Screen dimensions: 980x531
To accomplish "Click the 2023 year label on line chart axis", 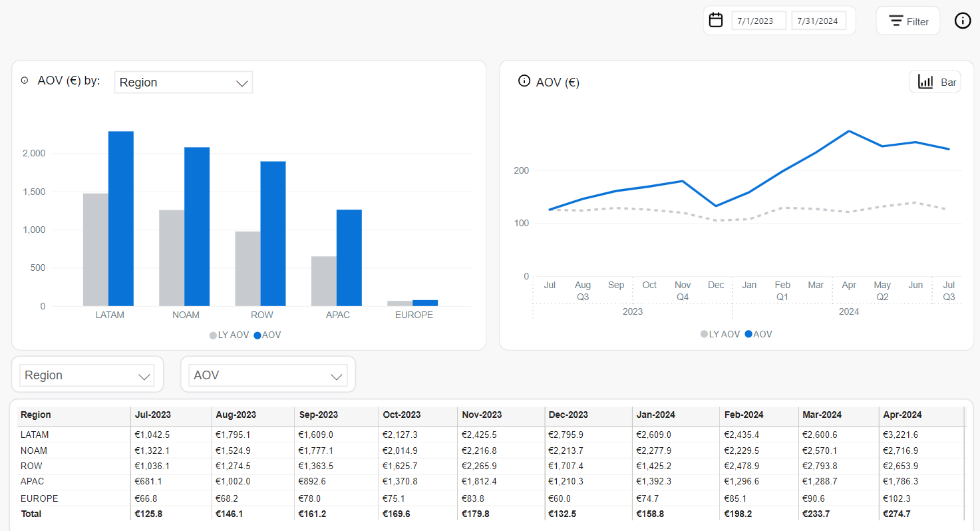I will click(x=633, y=311).
